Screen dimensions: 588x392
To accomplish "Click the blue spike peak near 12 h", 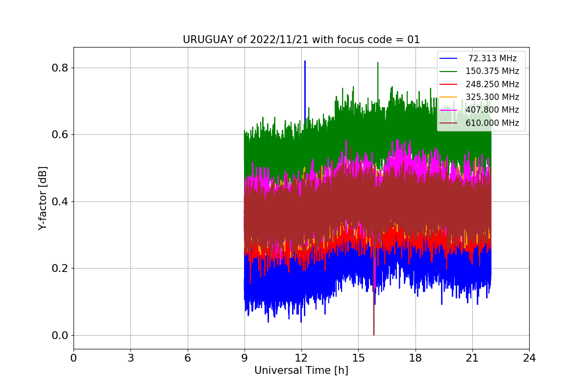I will (x=305, y=62).
